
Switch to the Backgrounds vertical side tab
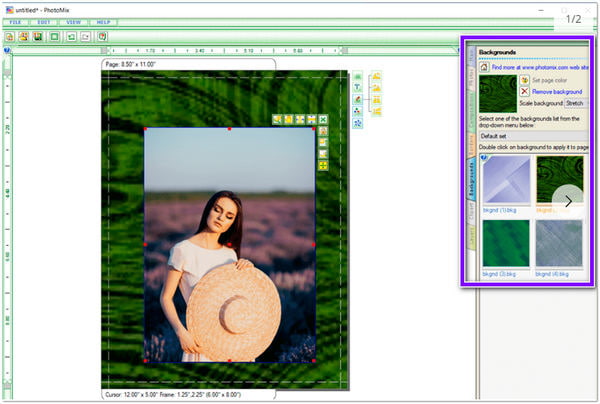coord(472,179)
